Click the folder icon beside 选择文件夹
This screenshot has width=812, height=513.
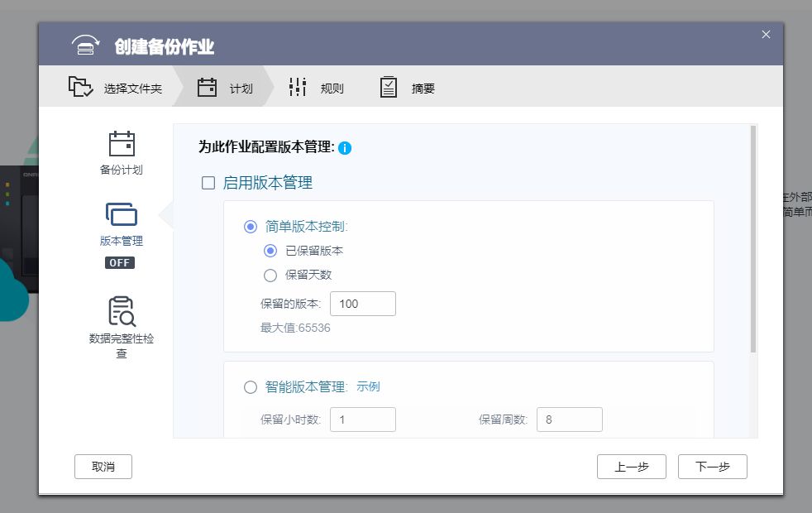[x=79, y=86]
